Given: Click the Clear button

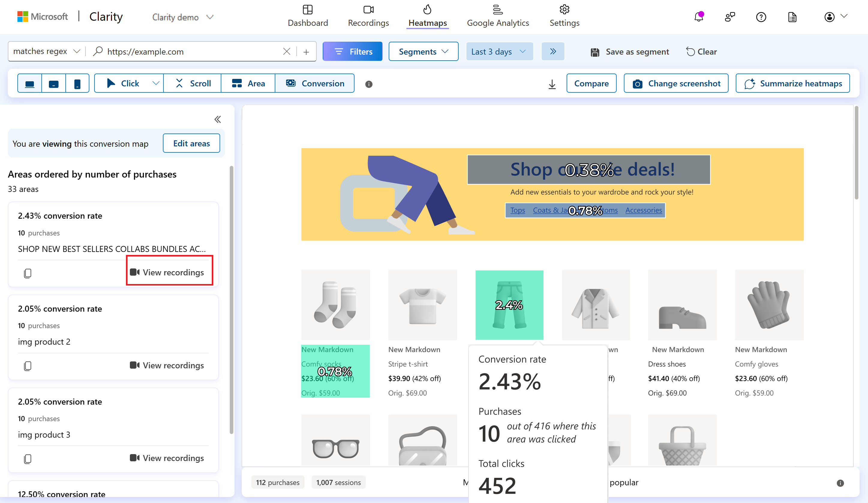Looking at the screenshot, I should click(700, 51).
